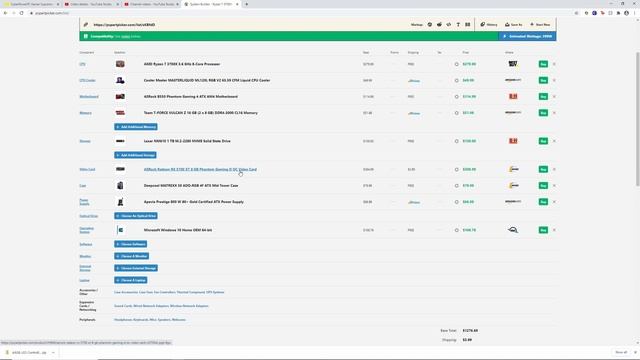Click the edit pencil icon beside the list URL
This screenshot has height=360, width=640.
pos(86,24)
